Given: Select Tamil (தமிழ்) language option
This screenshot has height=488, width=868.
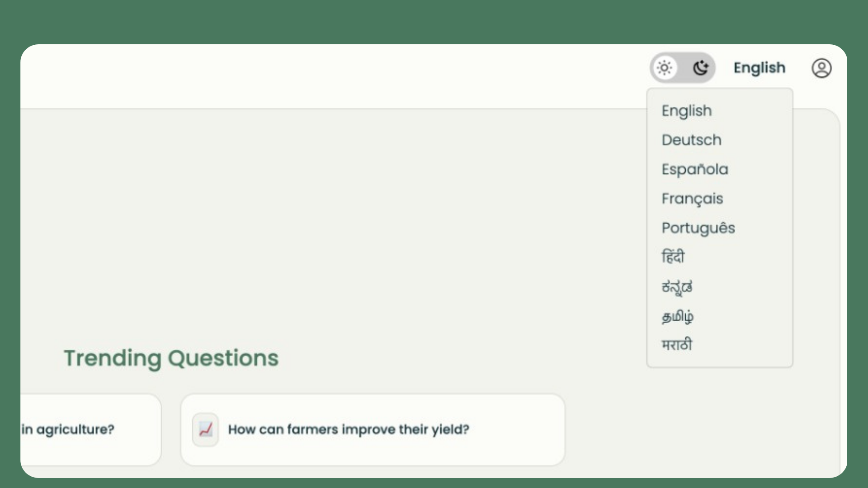Looking at the screenshot, I should pyautogui.click(x=678, y=316).
